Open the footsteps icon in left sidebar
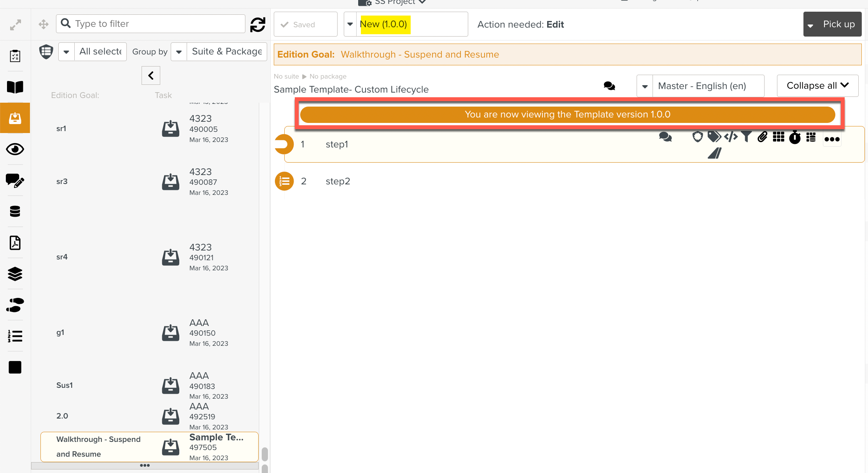Image resolution: width=868 pixels, height=473 pixels. pos(15,305)
